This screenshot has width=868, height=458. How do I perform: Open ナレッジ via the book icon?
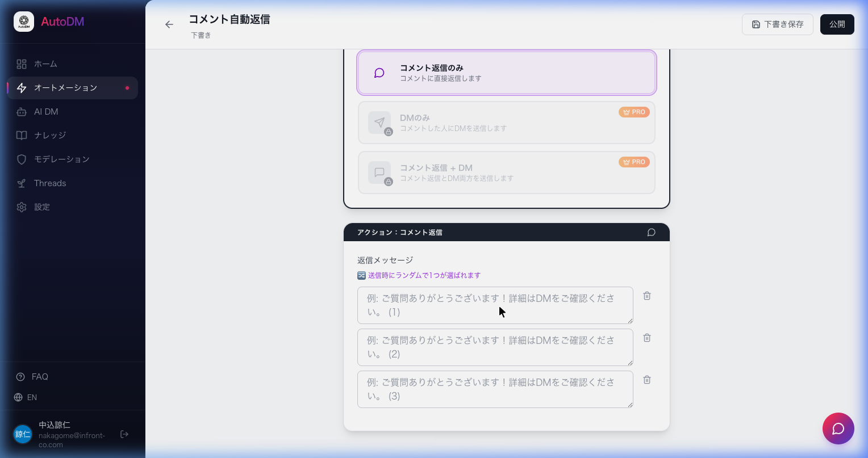coord(22,136)
